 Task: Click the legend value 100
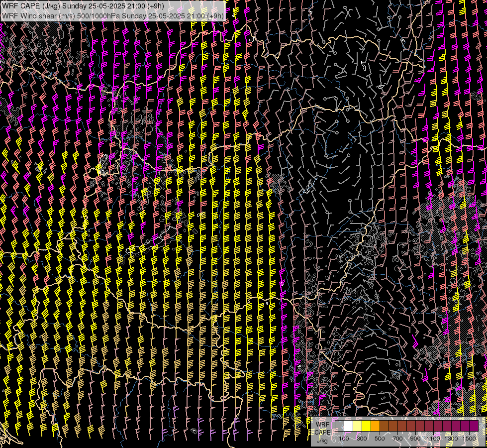click(344, 439)
